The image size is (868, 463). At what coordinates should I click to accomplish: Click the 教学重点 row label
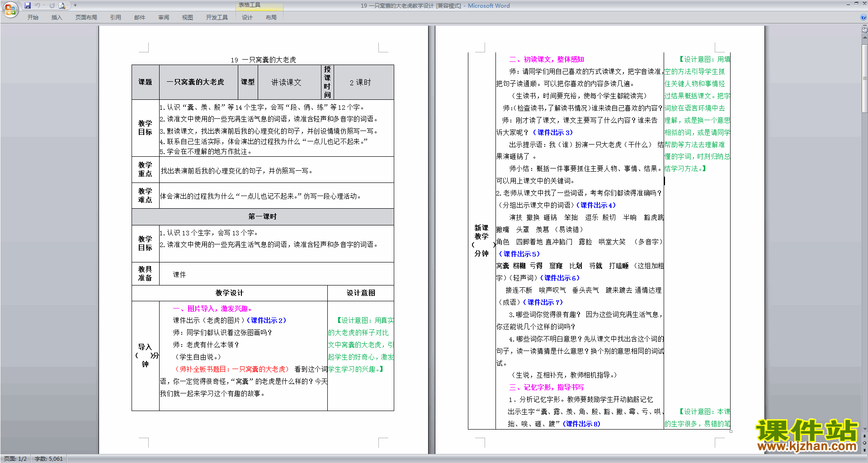pos(145,169)
